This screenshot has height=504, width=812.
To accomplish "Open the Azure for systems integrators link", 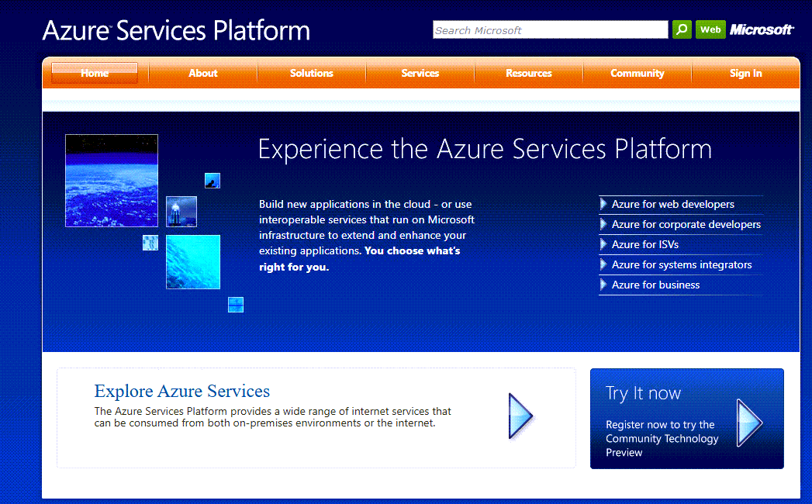I will click(682, 264).
